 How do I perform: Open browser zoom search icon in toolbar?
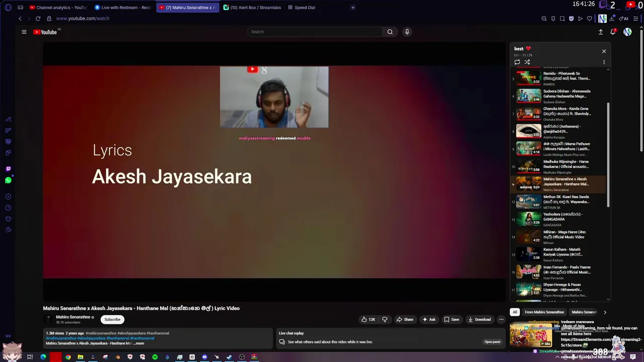tap(544, 19)
